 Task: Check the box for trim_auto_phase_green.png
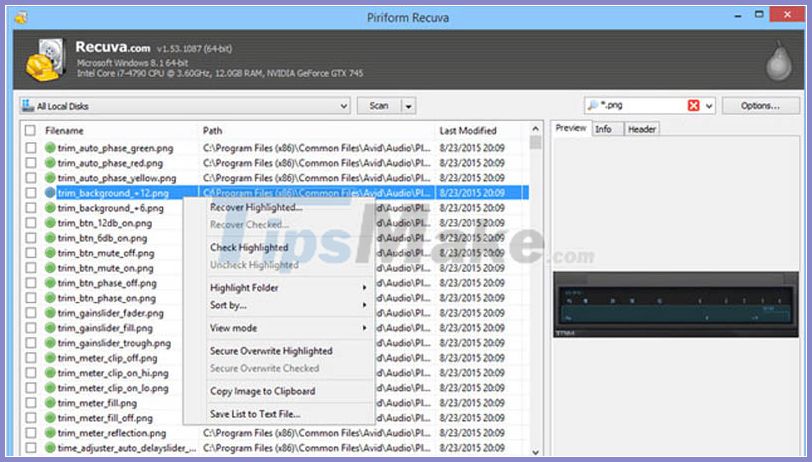tap(31, 148)
